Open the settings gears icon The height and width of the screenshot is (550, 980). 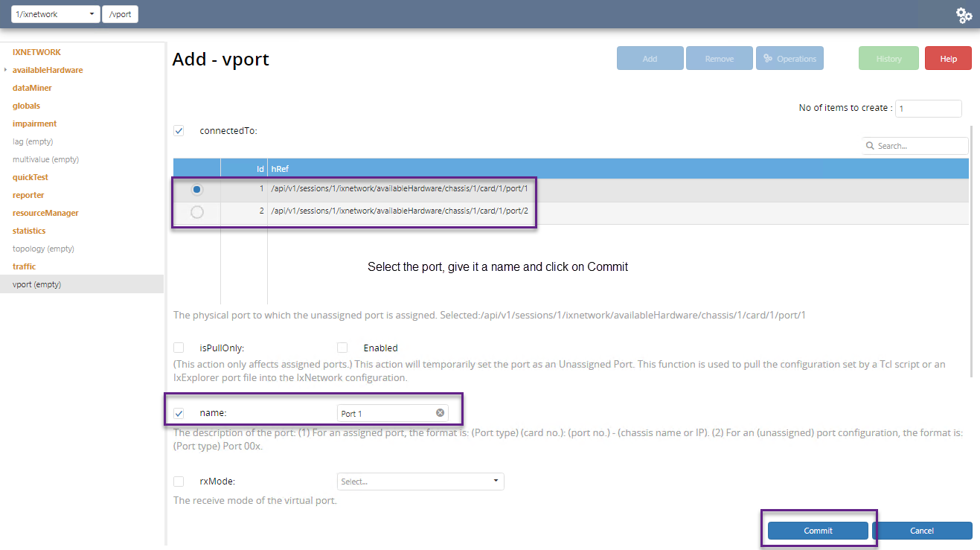coord(964,14)
